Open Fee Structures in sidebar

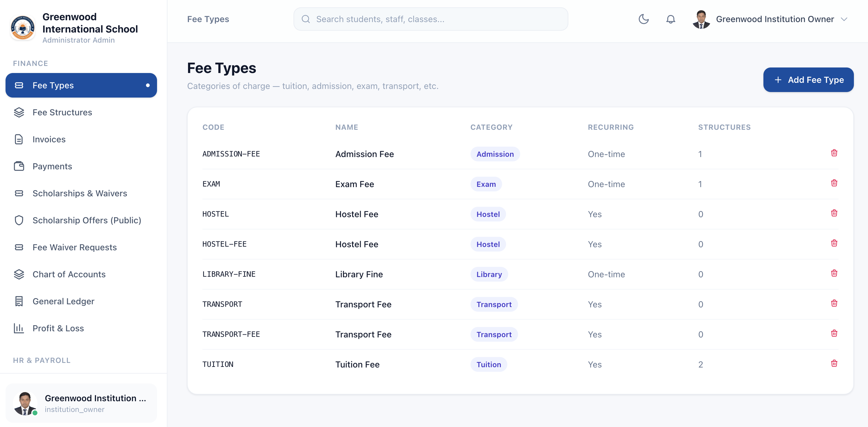[81, 112]
